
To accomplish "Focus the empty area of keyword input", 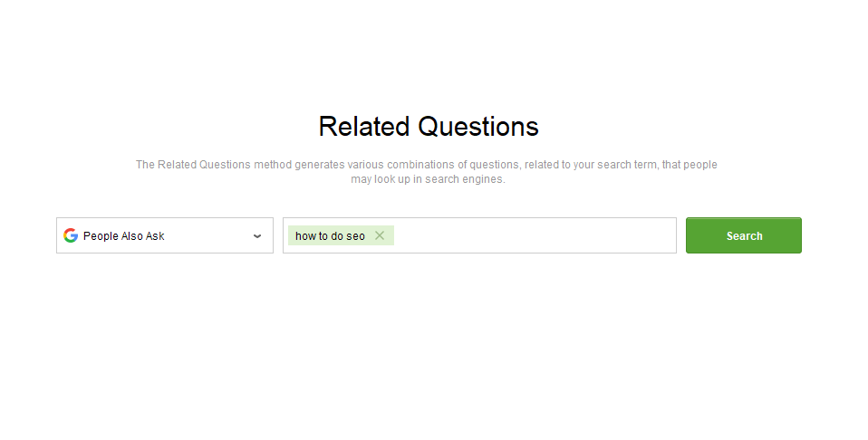I will [535, 235].
